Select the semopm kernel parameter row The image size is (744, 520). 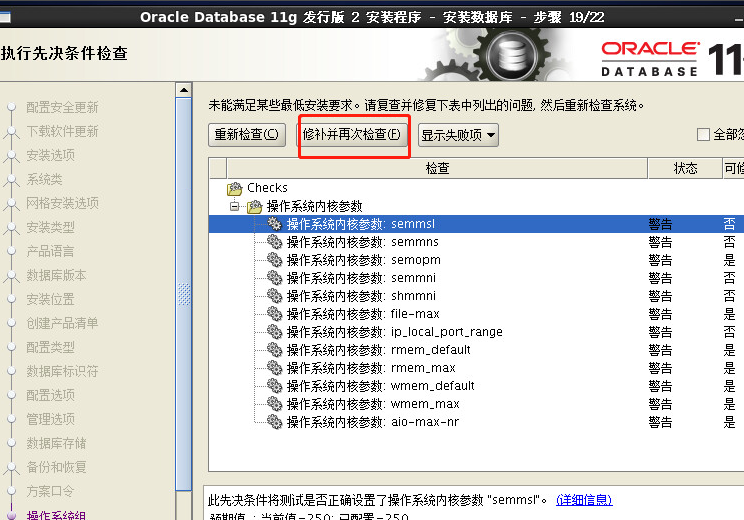tap(476, 260)
